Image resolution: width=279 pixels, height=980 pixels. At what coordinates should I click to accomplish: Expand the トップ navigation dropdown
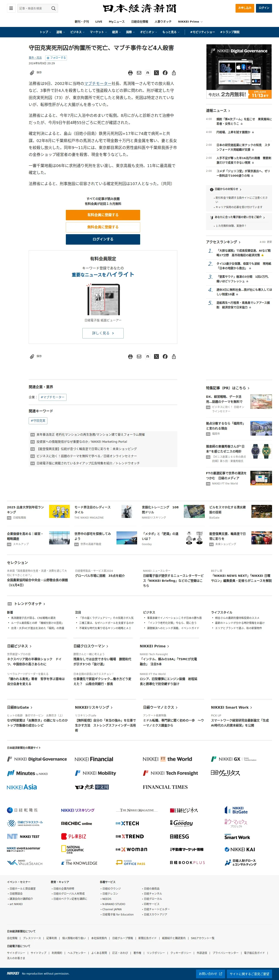pyautogui.click(x=45, y=32)
